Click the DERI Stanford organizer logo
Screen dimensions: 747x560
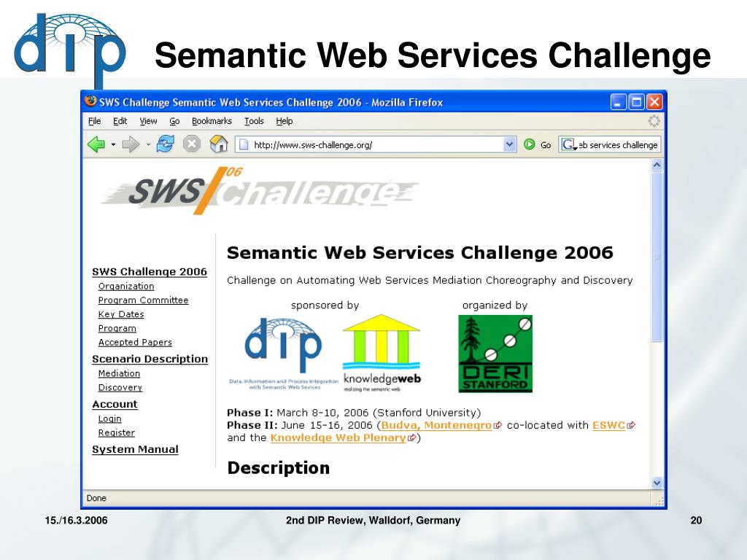pyautogui.click(x=495, y=354)
